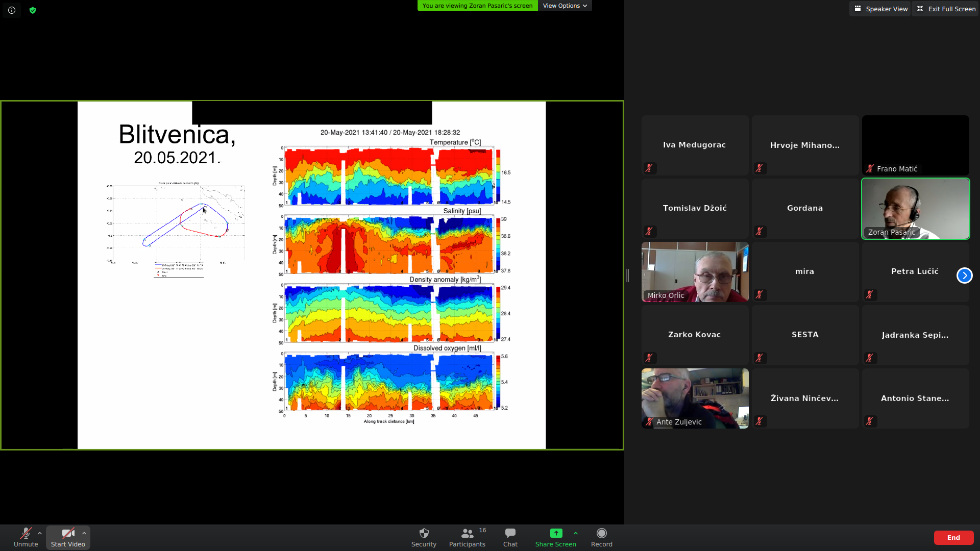Expand video options arrow next to Start Video
The width and height of the screenshot is (980, 551).
pyautogui.click(x=84, y=533)
